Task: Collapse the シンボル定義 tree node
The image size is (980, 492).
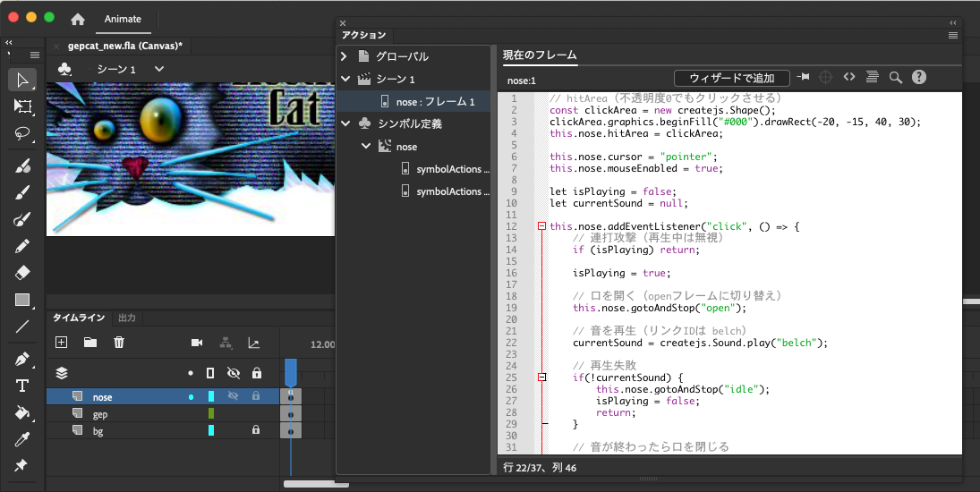Action: (344, 123)
